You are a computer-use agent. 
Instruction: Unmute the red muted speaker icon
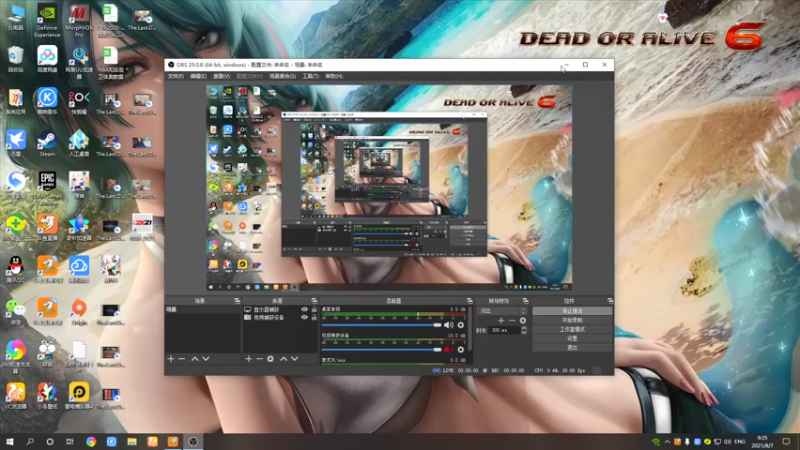pos(448,349)
